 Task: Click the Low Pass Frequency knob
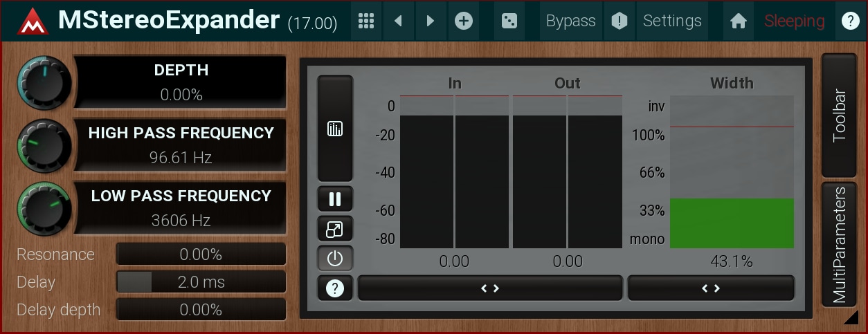coord(44,208)
